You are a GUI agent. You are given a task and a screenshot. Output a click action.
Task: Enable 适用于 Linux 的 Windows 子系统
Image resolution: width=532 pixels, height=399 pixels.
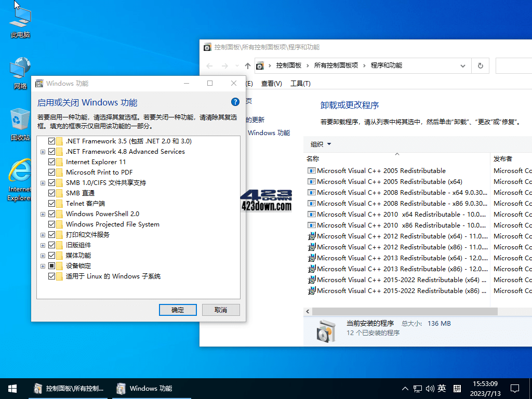[x=51, y=276]
